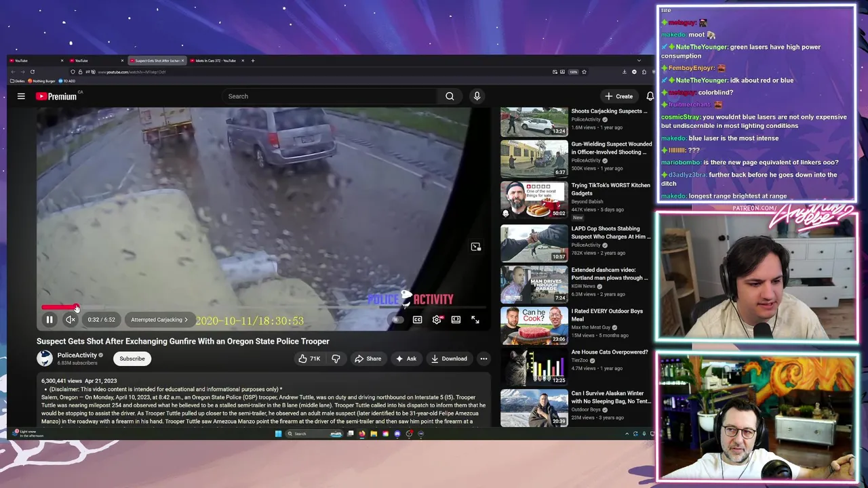868x488 pixels.
Task: Open the Extended dashcam video thumbnail
Action: [534, 285]
